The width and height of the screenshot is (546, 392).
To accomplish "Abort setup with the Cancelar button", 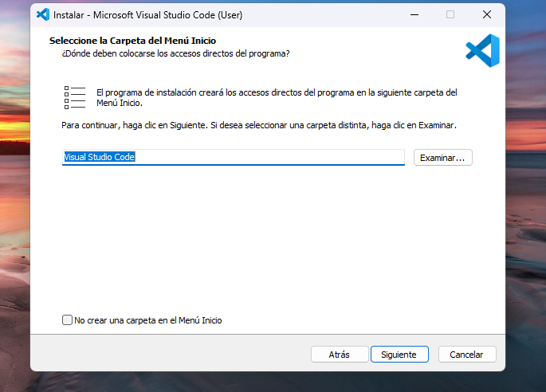I will [466, 354].
